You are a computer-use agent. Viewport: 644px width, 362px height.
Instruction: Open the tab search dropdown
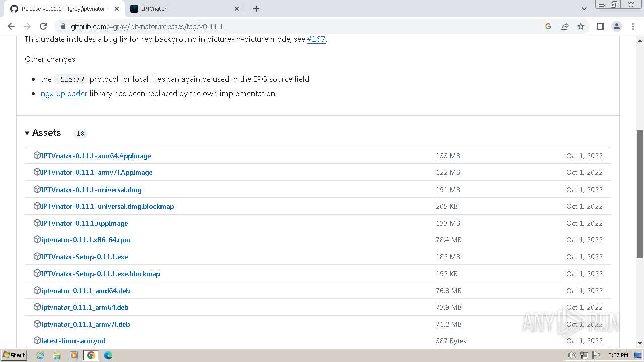tap(584, 9)
